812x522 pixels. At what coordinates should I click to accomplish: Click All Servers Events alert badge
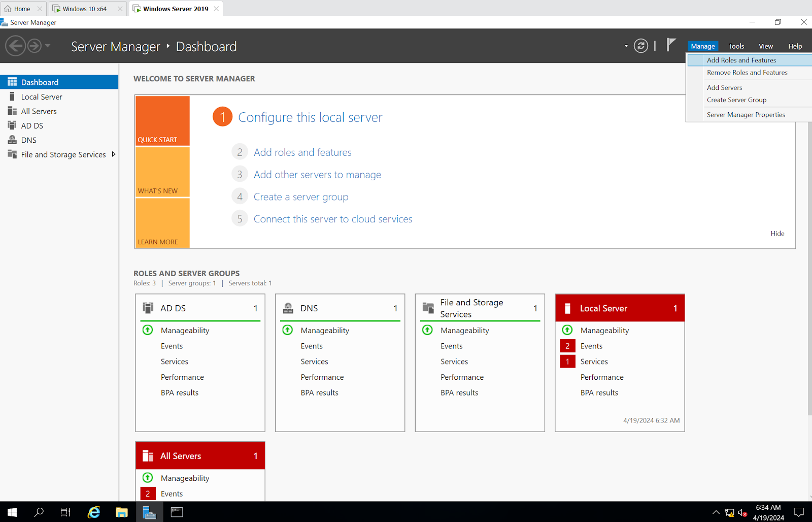148,494
